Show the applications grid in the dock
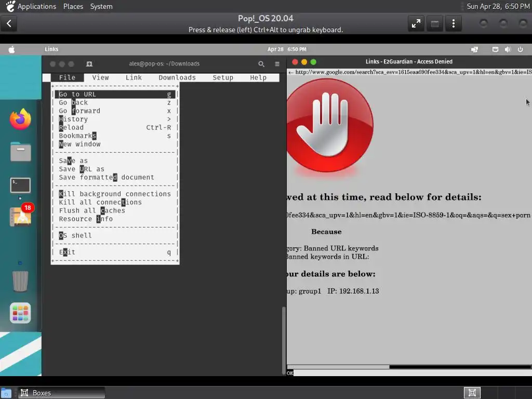532x399 pixels. click(20, 313)
